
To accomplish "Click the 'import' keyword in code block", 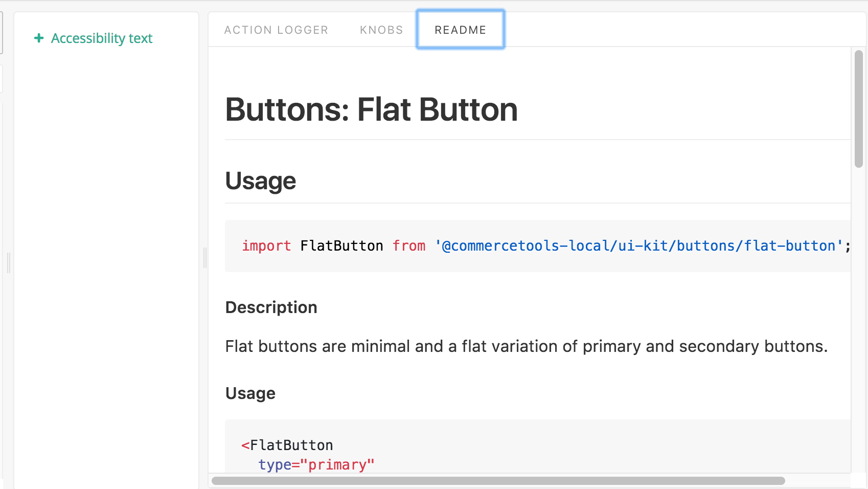I will coord(266,246).
